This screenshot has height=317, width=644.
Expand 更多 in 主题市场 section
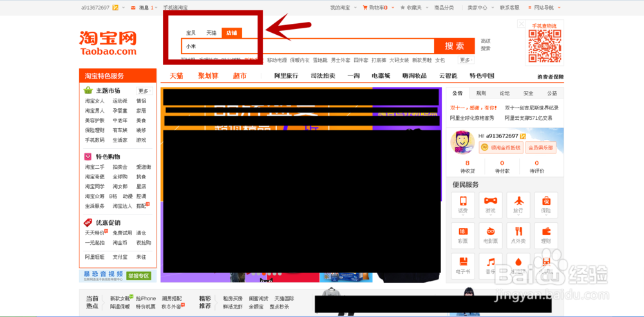(144, 91)
